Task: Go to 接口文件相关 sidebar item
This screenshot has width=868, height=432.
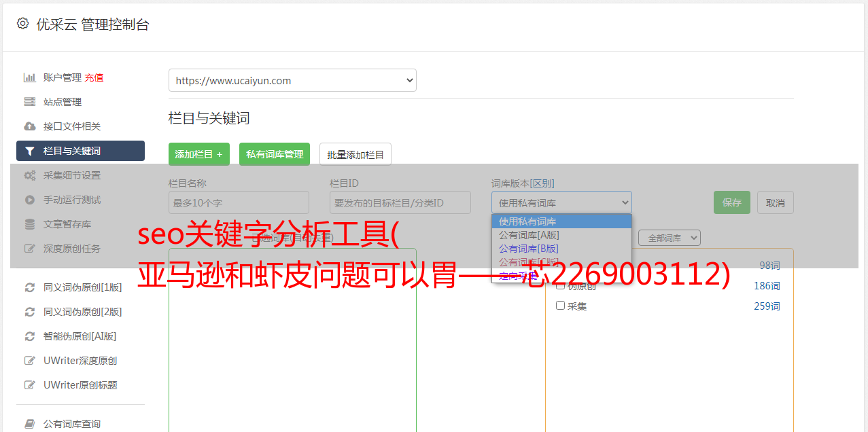Action: 72,126
